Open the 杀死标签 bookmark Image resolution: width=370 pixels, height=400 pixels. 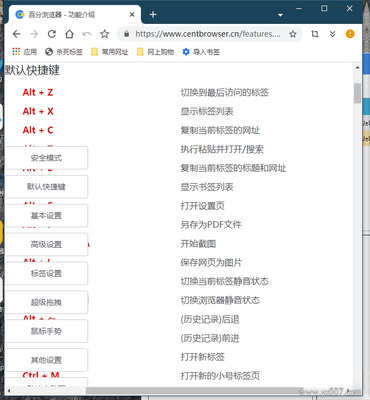tap(64, 52)
